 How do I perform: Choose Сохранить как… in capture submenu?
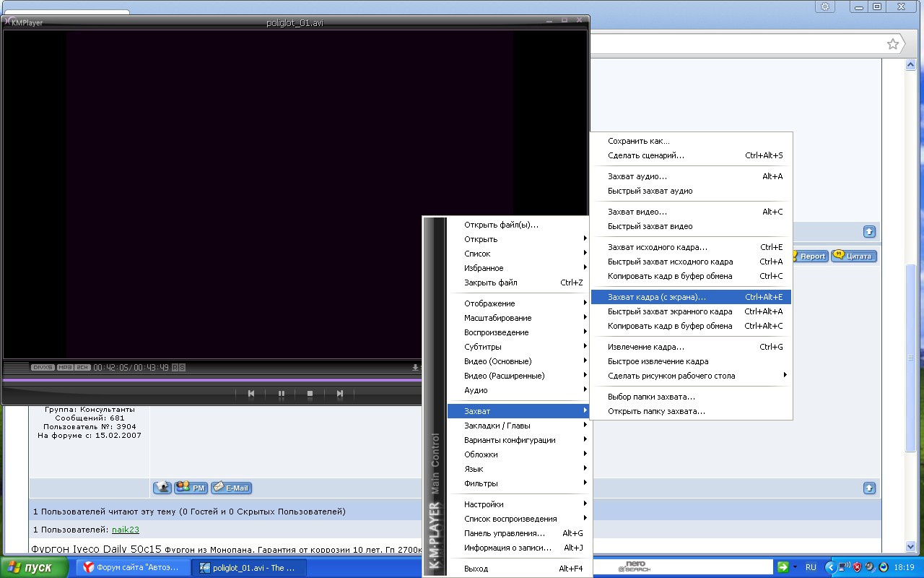(x=692, y=141)
